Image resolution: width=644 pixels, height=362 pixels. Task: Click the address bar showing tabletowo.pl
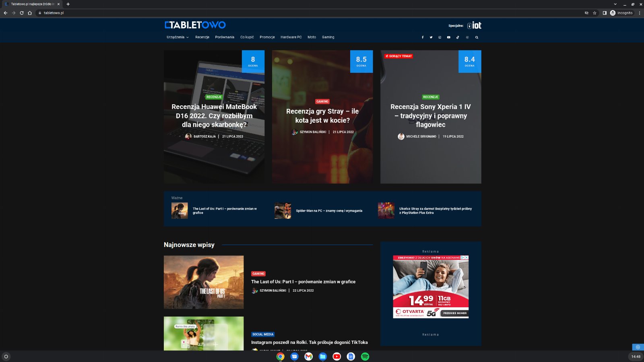[x=310, y=13]
